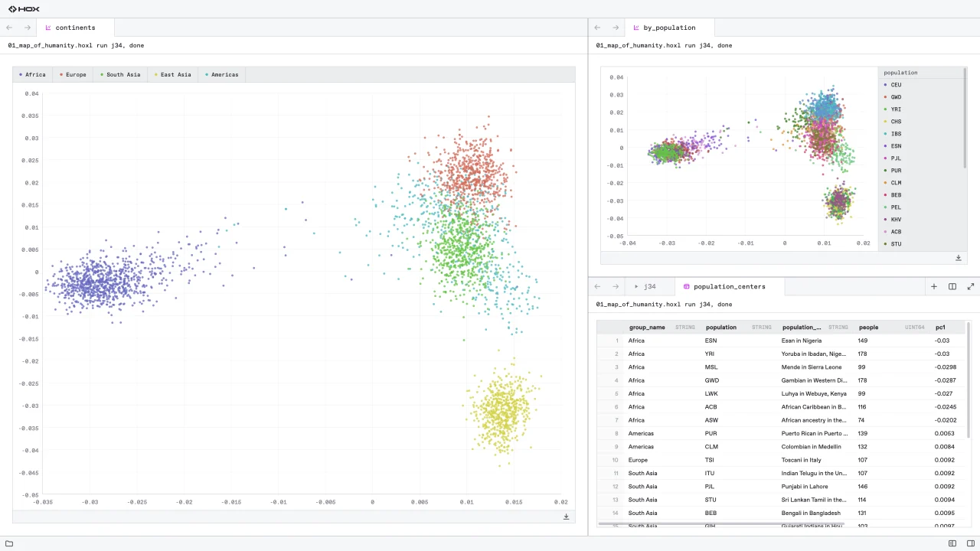
Task: Click the truncated population_... column header
Action: tap(815, 327)
